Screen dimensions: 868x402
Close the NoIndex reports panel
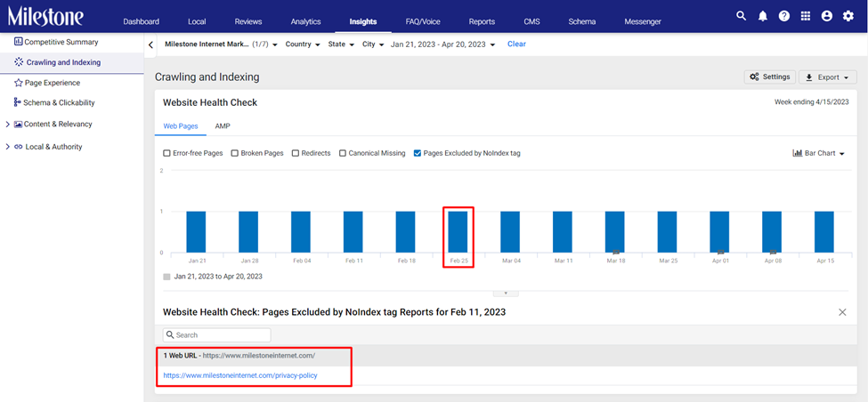coord(842,312)
